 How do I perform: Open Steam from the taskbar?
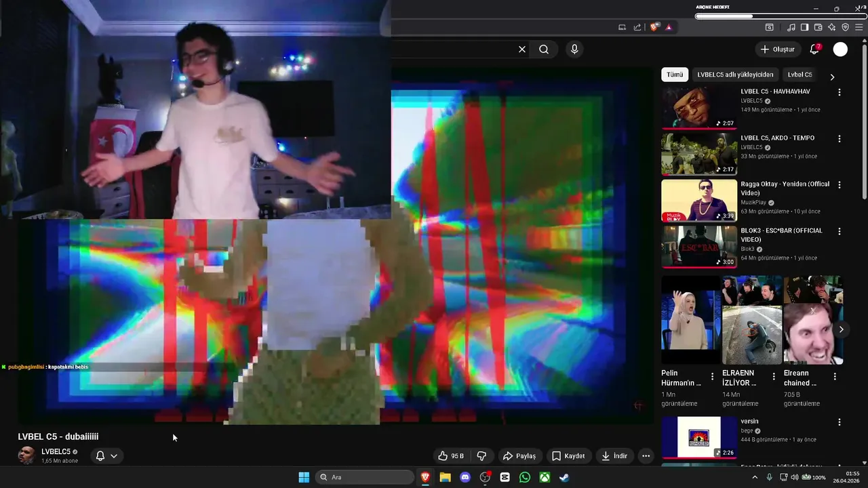pos(564,477)
